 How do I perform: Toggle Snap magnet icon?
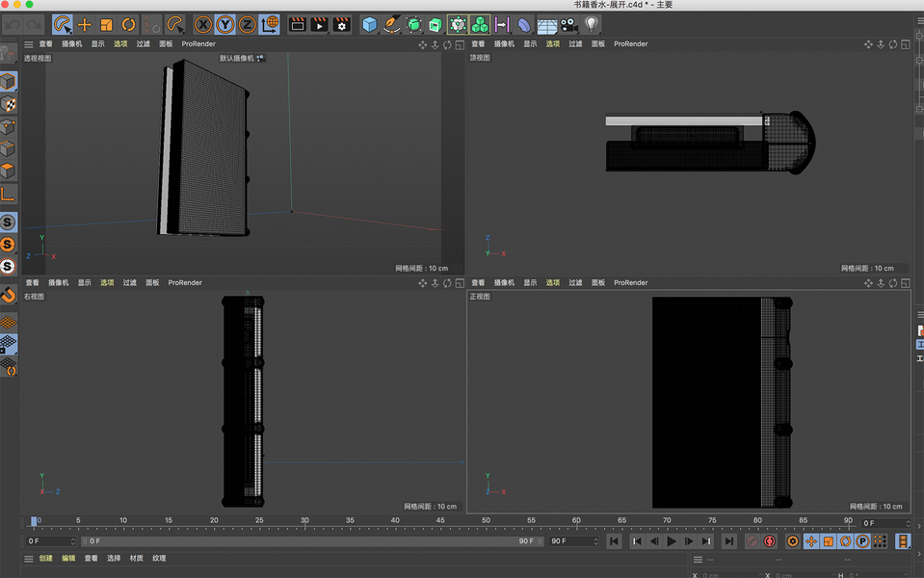[9, 295]
